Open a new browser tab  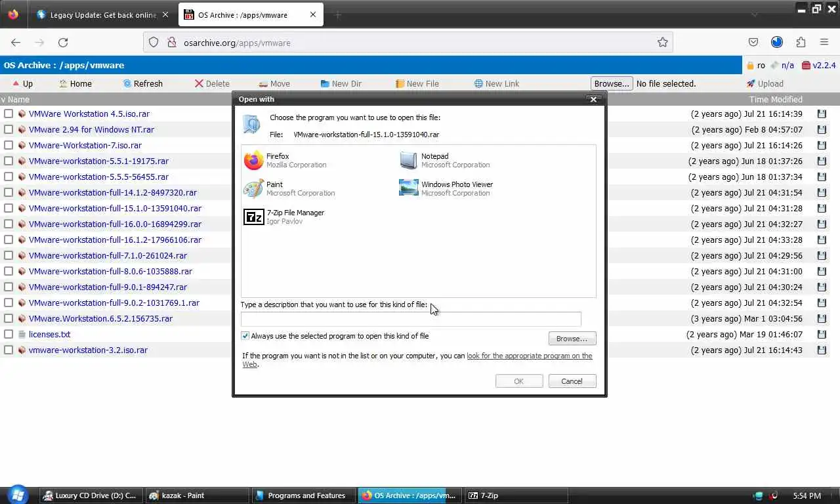pyautogui.click(x=338, y=14)
